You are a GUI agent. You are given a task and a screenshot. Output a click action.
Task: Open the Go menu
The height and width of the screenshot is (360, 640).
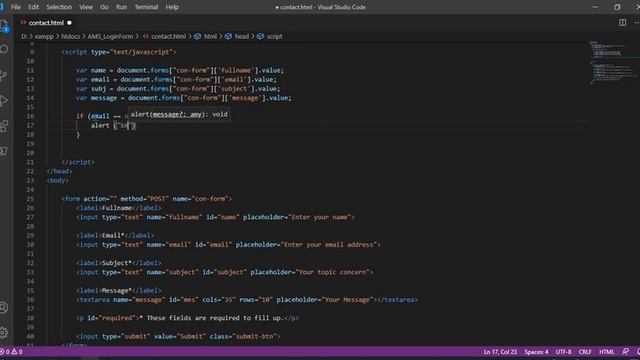pos(104,7)
